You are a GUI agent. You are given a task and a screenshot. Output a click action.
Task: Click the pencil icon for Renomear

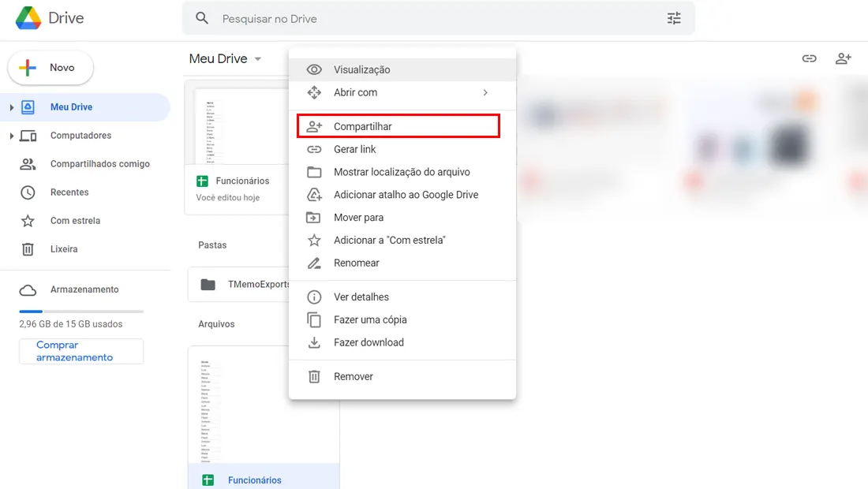(x=314, y=263)
